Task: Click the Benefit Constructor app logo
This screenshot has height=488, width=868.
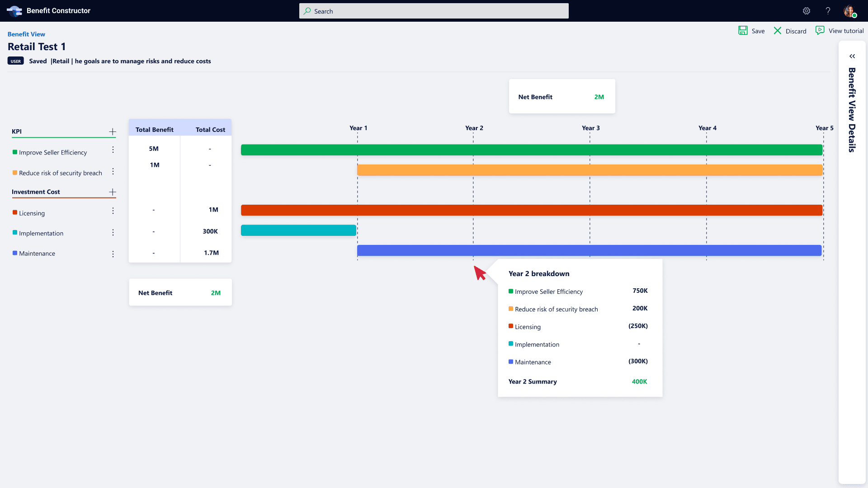Action: 14,11
